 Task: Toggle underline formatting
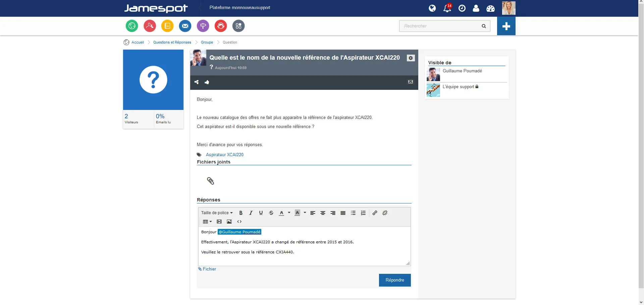[261, 213]
